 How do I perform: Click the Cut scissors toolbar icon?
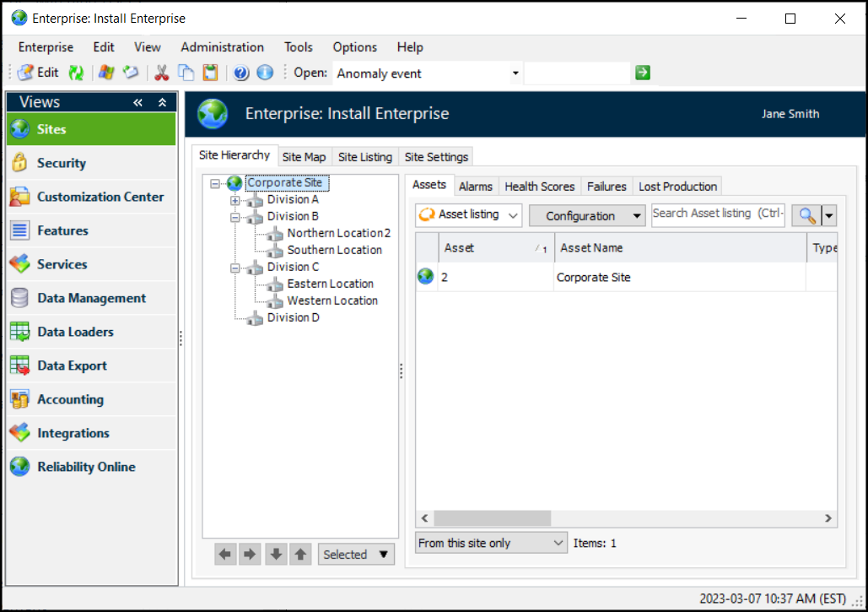click(x=161, y=73)
